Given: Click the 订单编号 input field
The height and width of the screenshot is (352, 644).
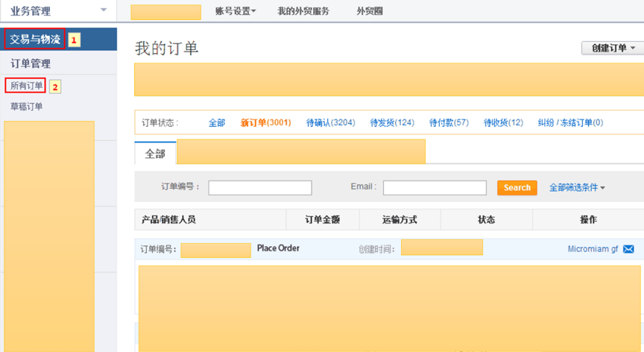Looking at the screenshot, I should click(x=260, y=188).
